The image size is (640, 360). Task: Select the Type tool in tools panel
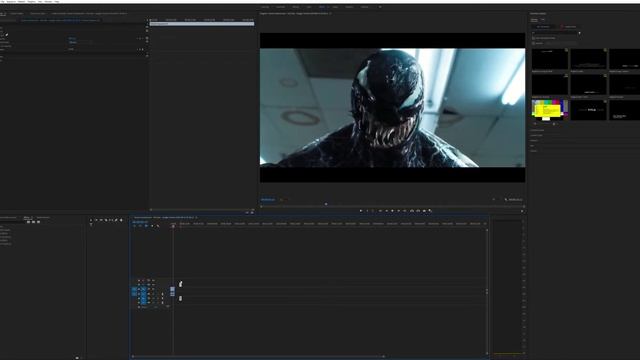point(91,224)
